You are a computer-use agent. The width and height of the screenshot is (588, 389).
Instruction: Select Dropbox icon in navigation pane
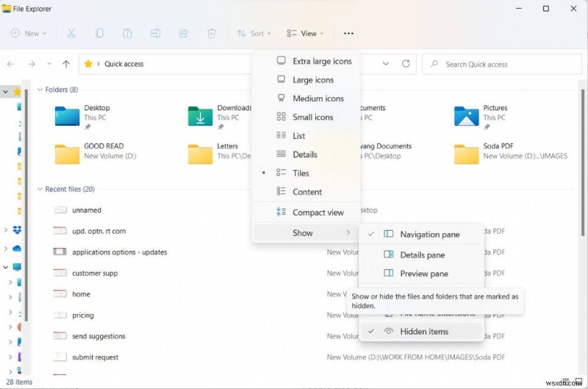17,229
